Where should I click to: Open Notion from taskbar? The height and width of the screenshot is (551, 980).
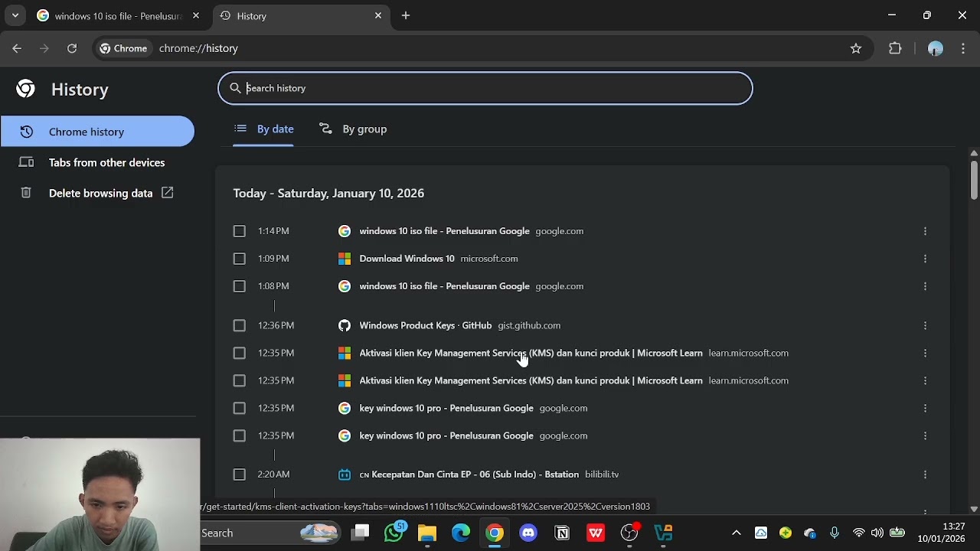[562, 533]
